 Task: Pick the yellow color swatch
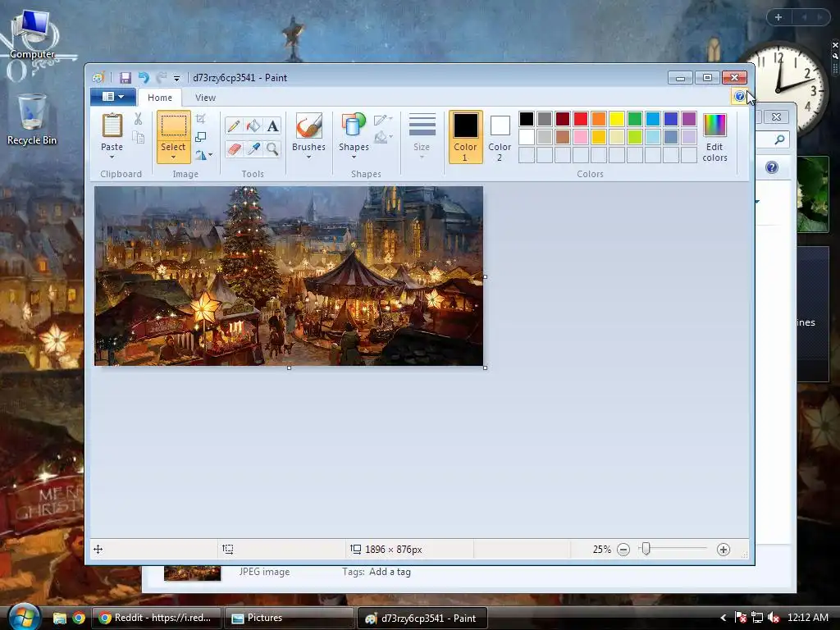tap(617, 118)
